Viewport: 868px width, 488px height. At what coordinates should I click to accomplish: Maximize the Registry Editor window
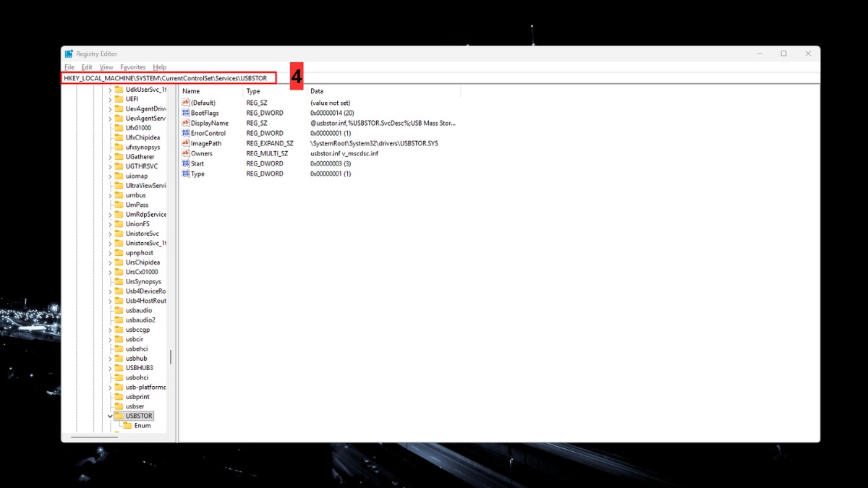coord(783,53)
